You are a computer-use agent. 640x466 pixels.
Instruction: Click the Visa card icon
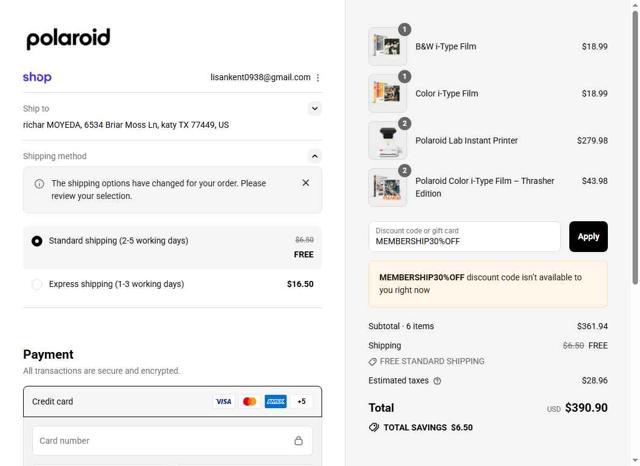(x=223, y=401)
